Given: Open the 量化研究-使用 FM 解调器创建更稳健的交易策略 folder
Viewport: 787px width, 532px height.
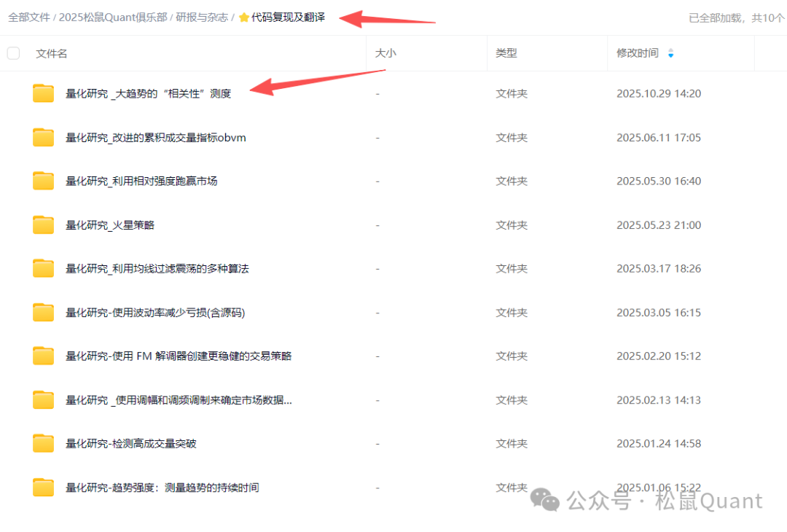Looking at the screenshot, I should pos(42,356).
